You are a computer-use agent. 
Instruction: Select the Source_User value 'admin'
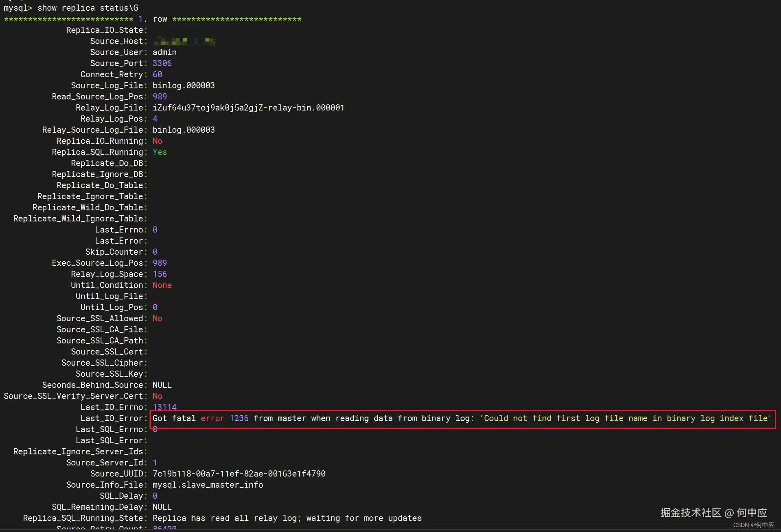coord(164,52)
